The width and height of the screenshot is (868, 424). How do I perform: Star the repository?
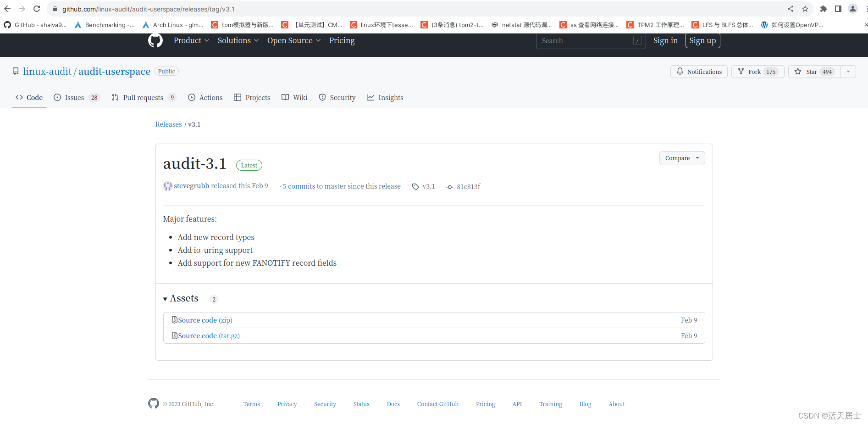coord(814,72)
